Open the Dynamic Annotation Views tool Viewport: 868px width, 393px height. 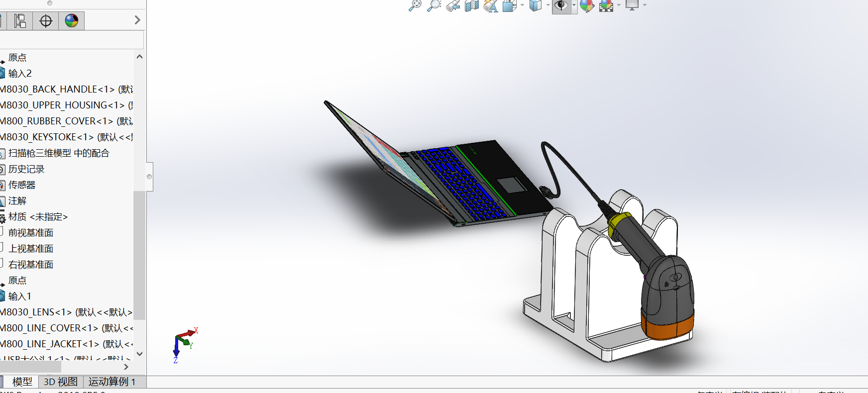(x=490, y=5)
